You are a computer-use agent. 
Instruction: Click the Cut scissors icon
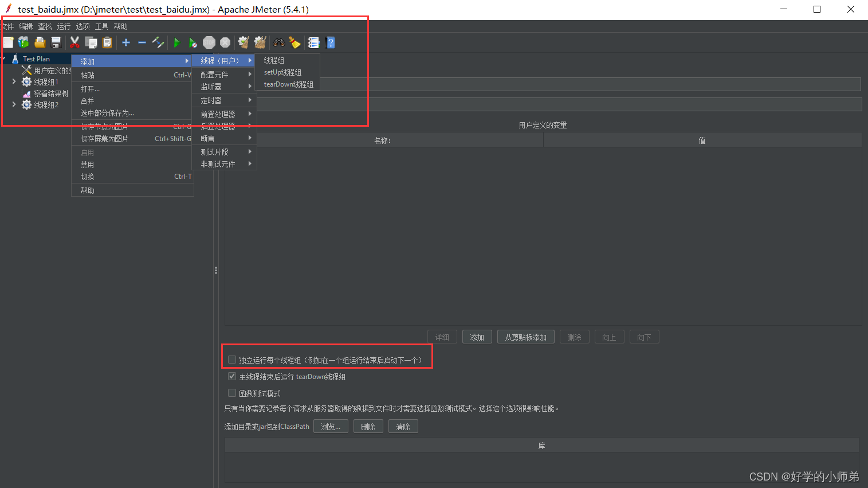[x=74, y=42]
